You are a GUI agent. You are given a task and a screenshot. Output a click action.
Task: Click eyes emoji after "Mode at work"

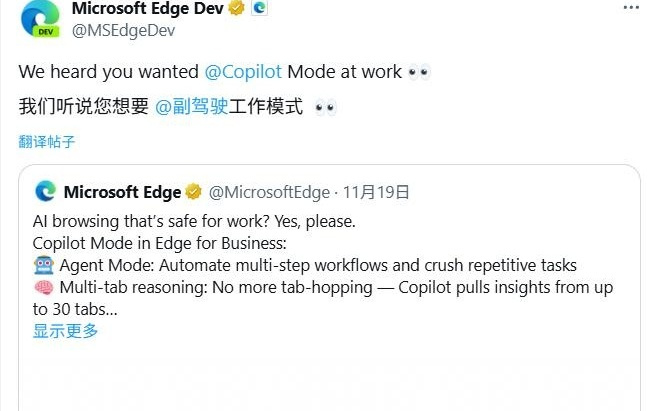(x=419, y=72)
